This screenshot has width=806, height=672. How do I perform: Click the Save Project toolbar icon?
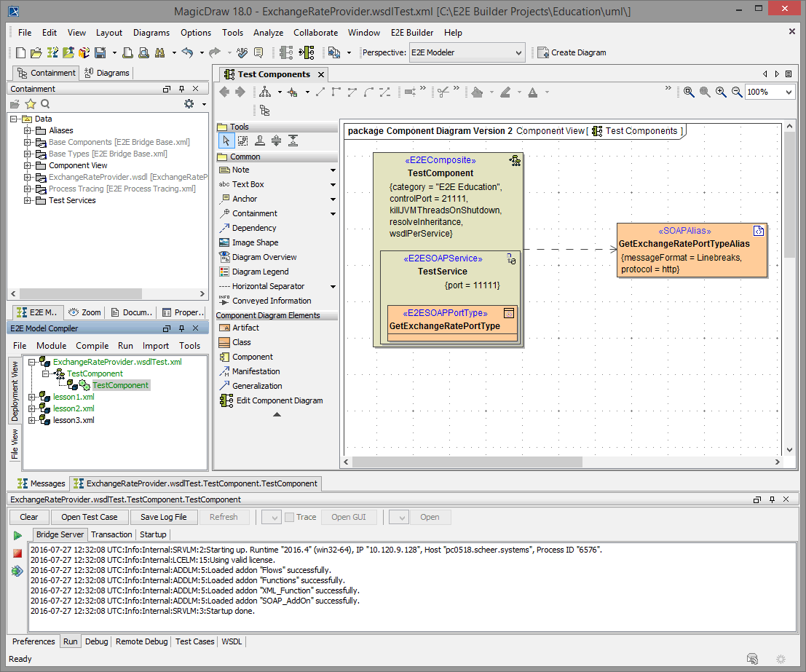pos(99,52)
